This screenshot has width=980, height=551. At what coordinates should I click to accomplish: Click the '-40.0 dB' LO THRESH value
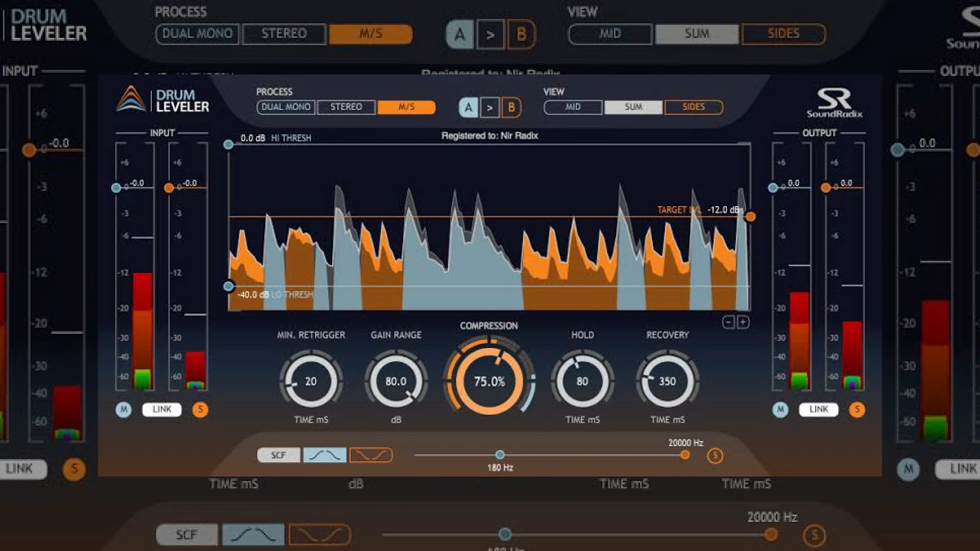click(x=253, y=295)
